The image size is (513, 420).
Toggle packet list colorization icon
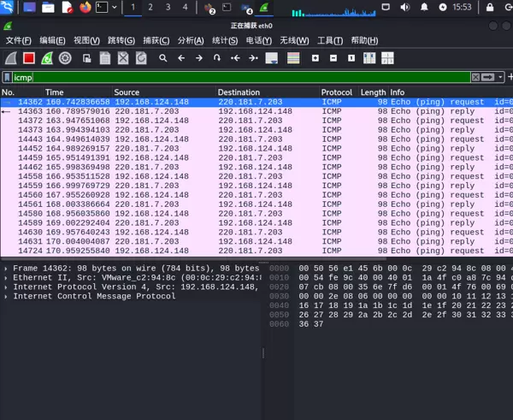pyautogui.click(x=293, y=58)
